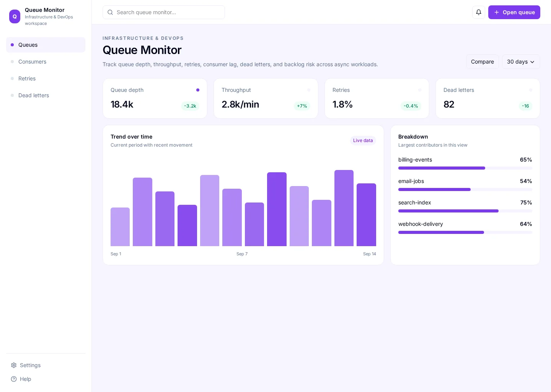Click the Queue Monitor logo icon
This screenshot has width=551, height=392.
pyautogui.click(x=15, y=16)
